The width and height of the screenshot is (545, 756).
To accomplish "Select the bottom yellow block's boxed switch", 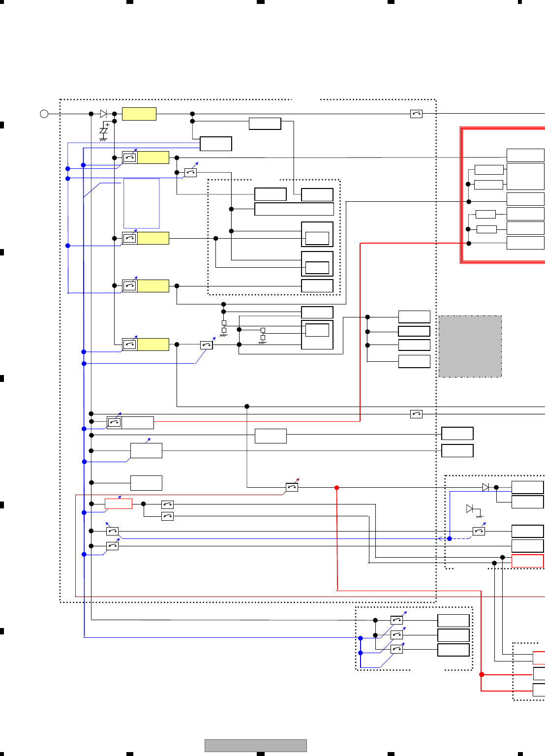I will (x=130, y=345).
